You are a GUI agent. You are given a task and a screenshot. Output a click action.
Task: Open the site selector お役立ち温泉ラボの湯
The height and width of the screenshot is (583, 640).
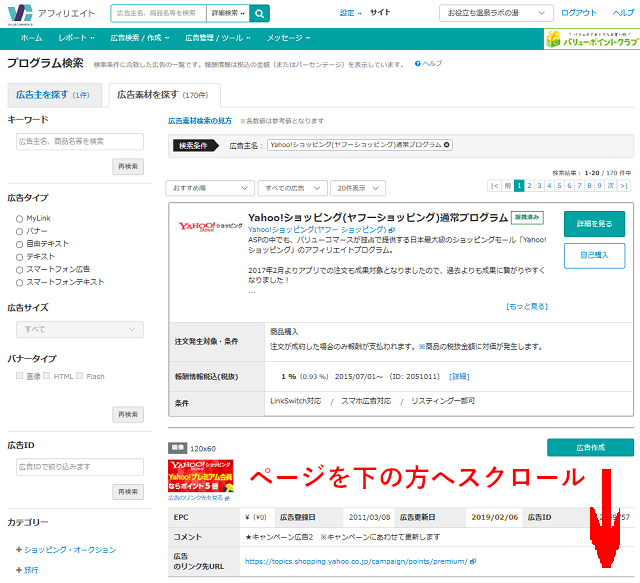point(496,13)
